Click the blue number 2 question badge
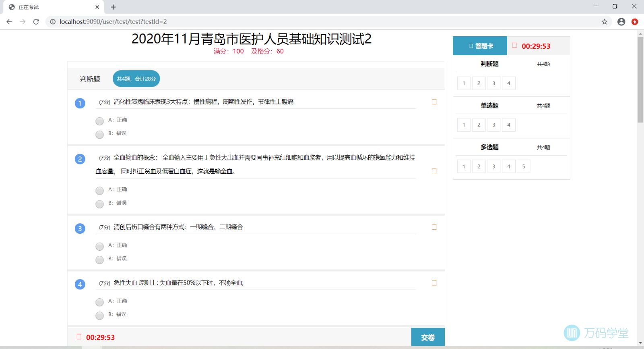The width and height of the screenshot is (644, 349). click(x=80, y=159)
